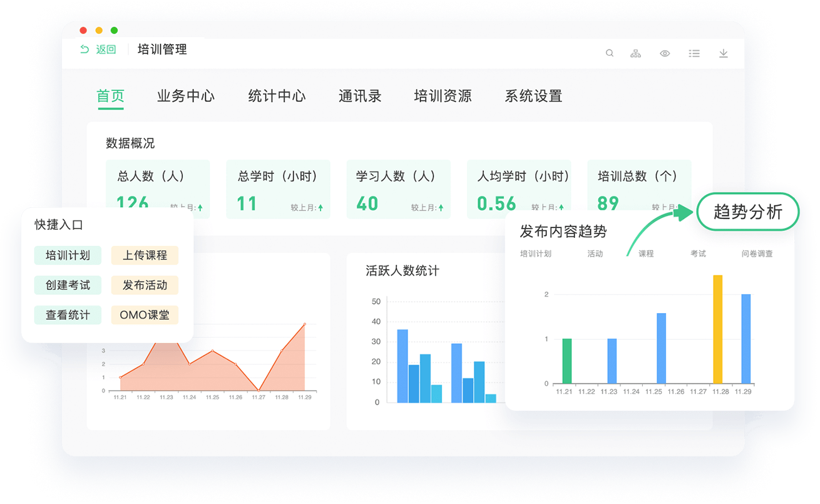Open the list view icon
This screenshot has height=504, width=820.
click(x=694, y=53)
